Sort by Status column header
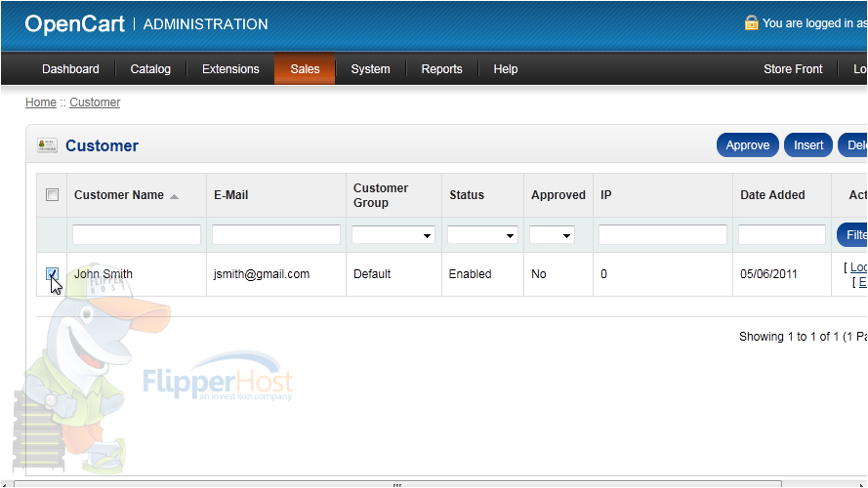The width and height of the screenshot is (868, 488). [x=467, y=195]
